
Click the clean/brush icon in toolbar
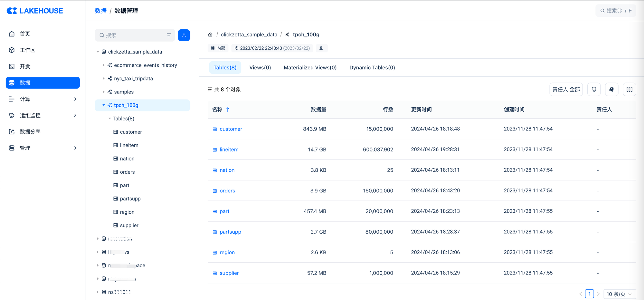point(611,89)
